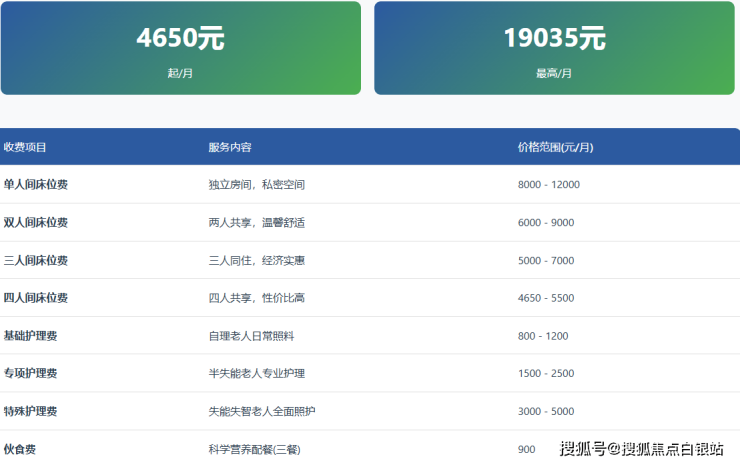Select the 基础护理费 row label
Image resolution: width=740 pixels, height=465 pixels.
(x=30, y=336)
